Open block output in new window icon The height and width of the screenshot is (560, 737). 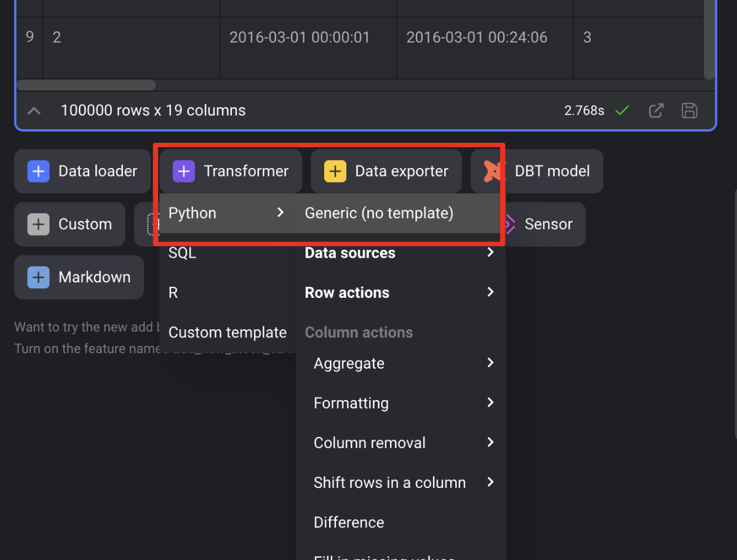pyautogui.click(x=656, y=111)
